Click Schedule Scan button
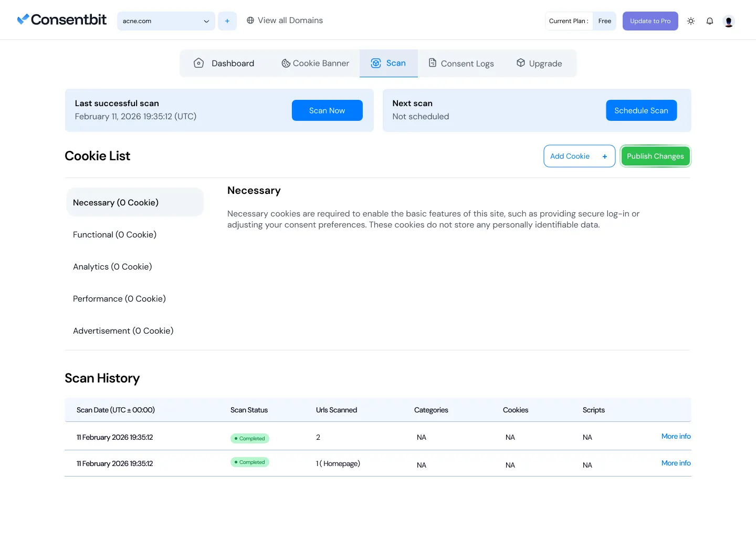 tap(642, 110)
